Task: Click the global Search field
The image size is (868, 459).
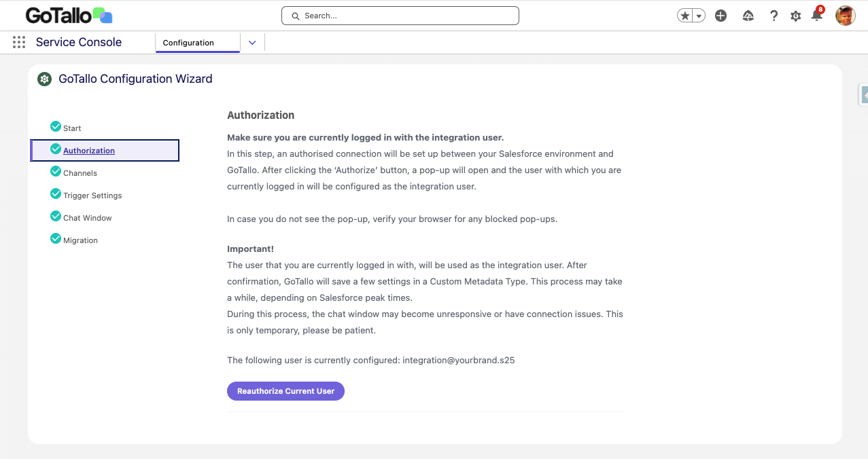Action: 400,16
